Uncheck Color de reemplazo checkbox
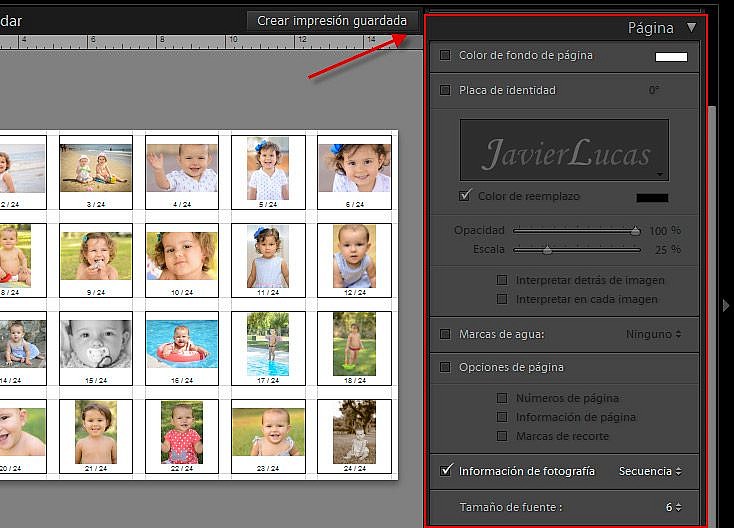 point(465,196)
